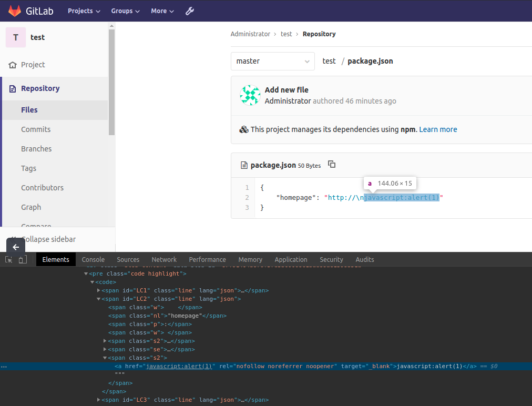This screenshot has width=532, height=406.
Task: Switch to the Network tab
Action: pyautogui.click(x=164, y=259)
